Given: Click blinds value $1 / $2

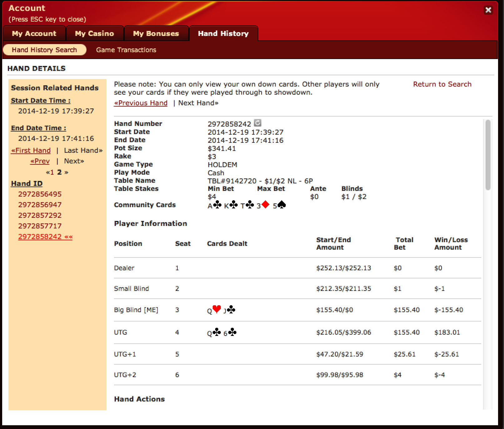Looking at the screenshot, I should 354,197.
